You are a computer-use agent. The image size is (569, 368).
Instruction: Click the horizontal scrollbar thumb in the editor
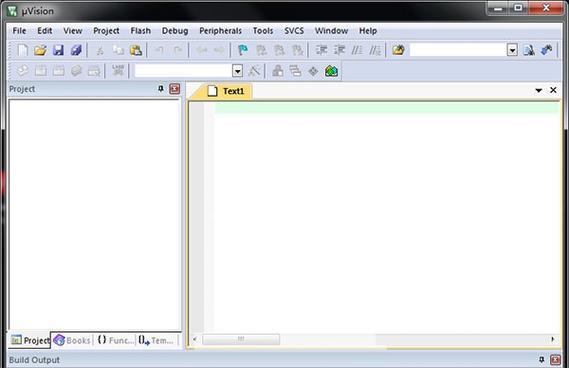pyautogui.click(x=241, y=339)
